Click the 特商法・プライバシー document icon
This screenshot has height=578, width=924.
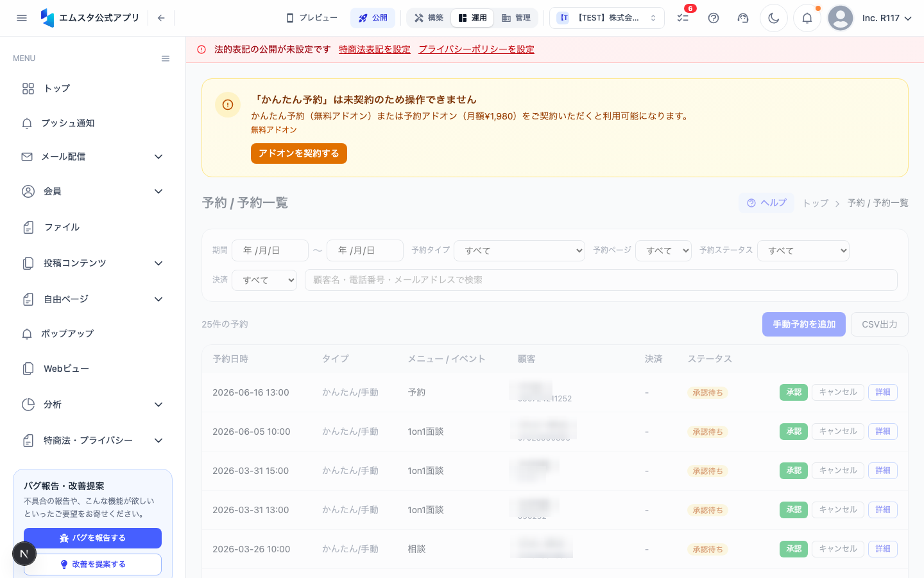[28, 441]
